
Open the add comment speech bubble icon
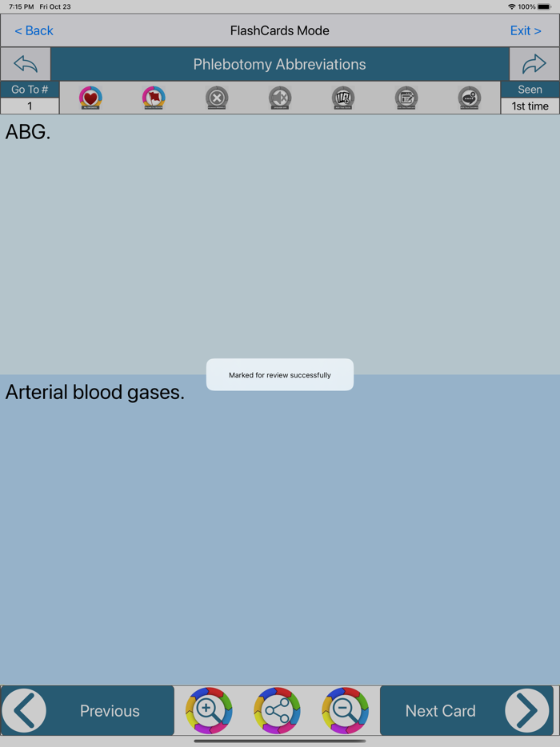(x=470, y=98)
